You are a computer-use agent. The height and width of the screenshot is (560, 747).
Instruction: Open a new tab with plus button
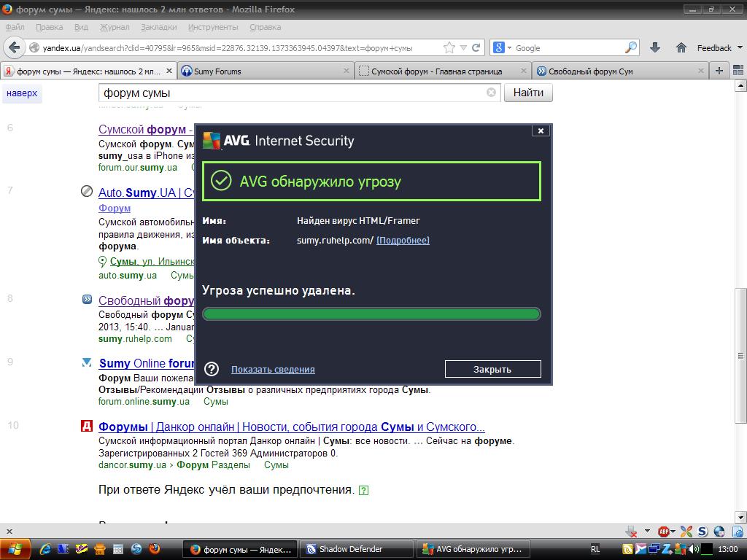click(x=719, y=71)
